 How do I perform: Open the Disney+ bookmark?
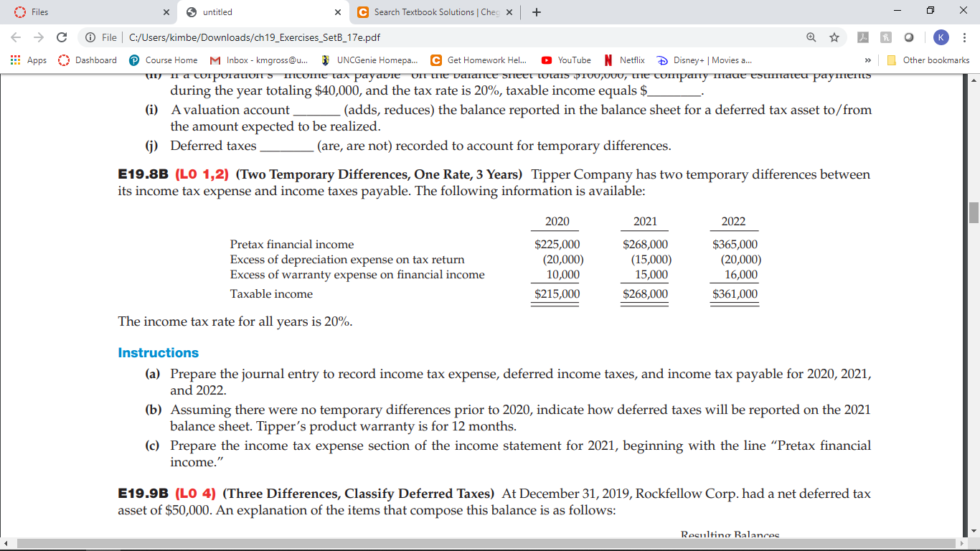[705, 60]
